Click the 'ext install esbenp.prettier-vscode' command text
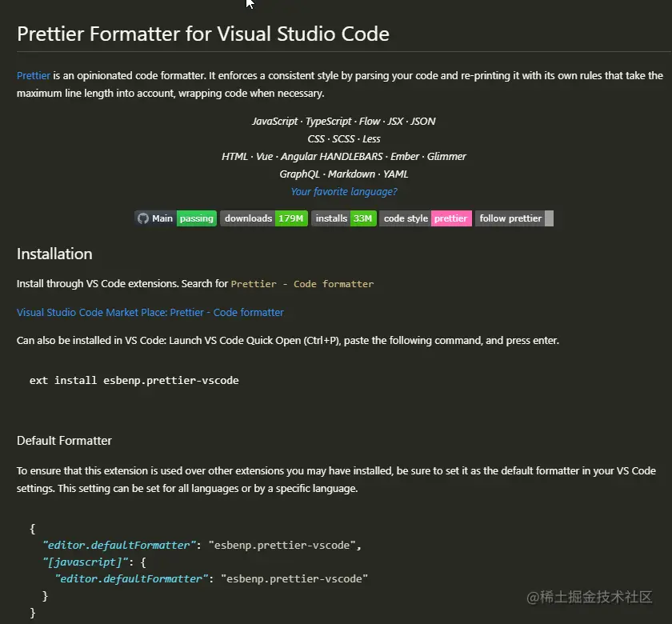Image resolution: width=672 pixels, height=624 pixels. [x=134, y=381]
